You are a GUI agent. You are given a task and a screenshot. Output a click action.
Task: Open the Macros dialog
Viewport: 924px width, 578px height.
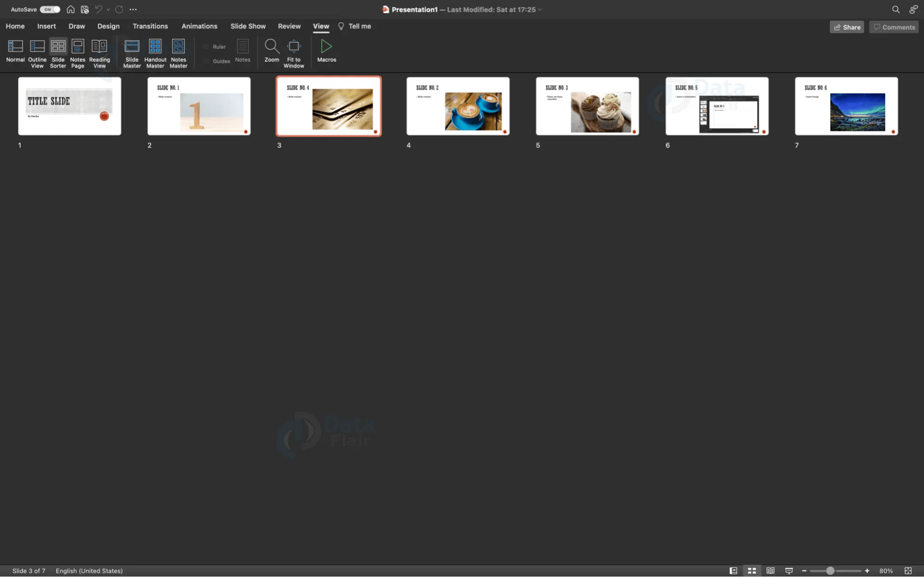(x=326, y=52)
